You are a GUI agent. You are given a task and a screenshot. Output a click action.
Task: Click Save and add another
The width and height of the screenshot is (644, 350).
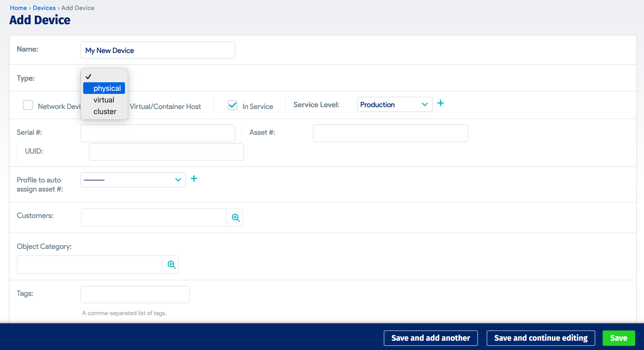click(x=430, y=338)
